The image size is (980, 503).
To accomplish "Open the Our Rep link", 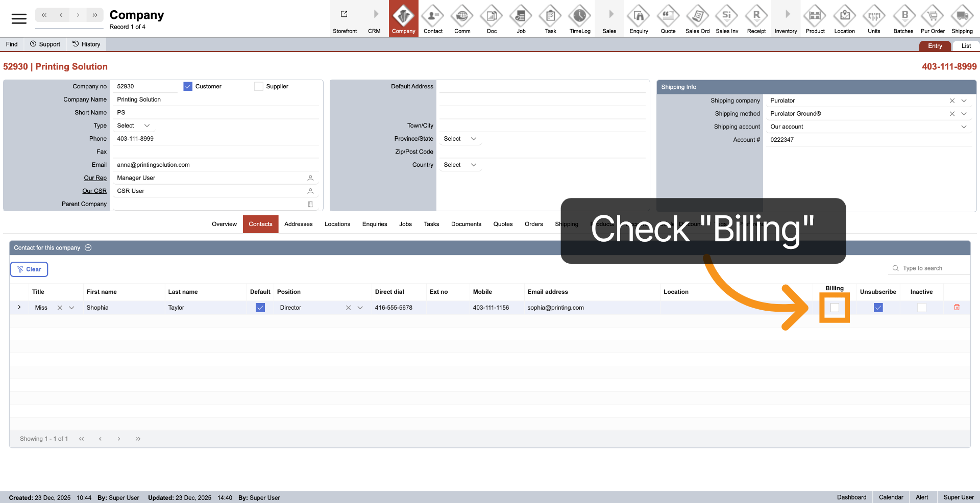I will tap(95, 178).
